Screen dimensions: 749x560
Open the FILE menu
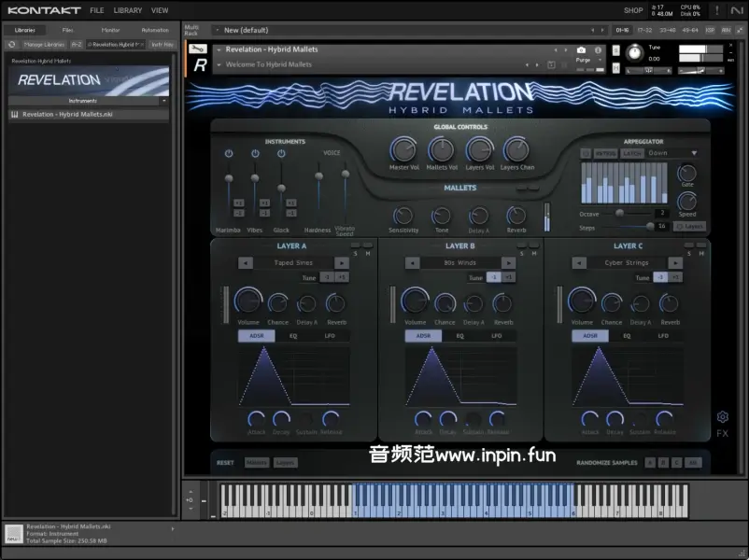pos(97,10)
